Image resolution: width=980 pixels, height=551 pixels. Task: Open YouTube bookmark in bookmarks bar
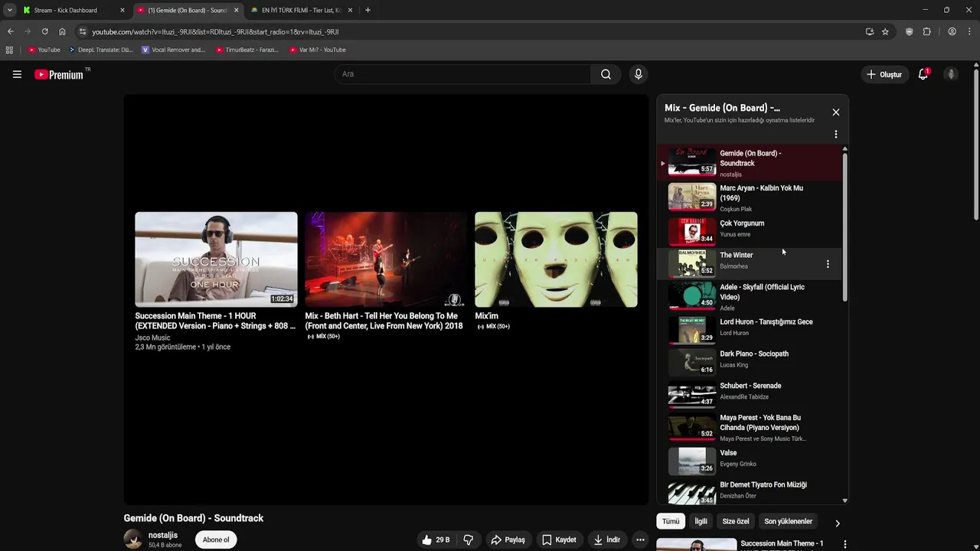coord(44,50)
